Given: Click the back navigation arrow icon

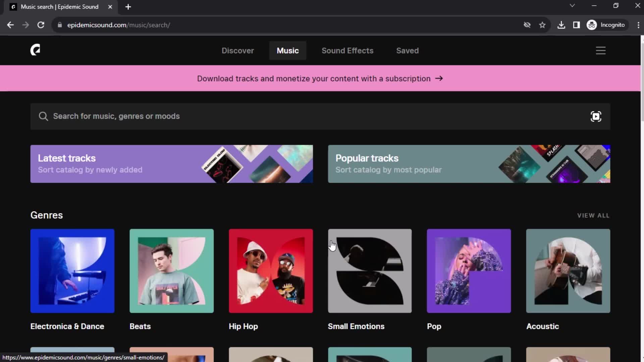Looking at the screenshot, I should coord(11,25).
